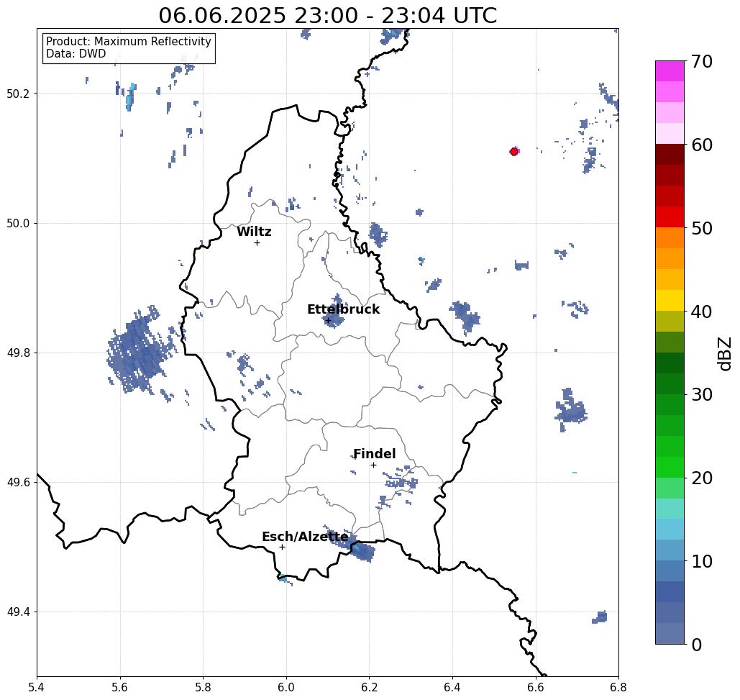Click the longitude tick label 6.8
The width and height of the screenshot is (740, 700).
618,687
